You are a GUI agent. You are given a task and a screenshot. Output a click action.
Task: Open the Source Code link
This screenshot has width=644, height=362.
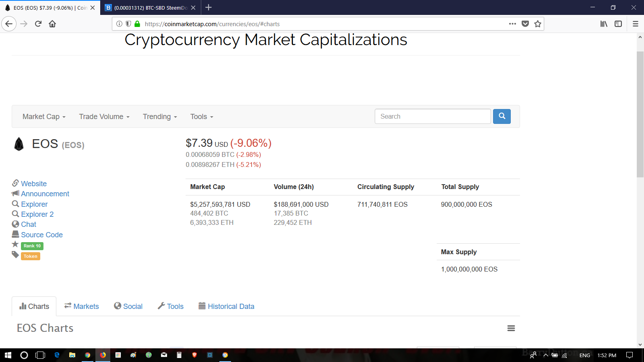pyautogui.click(x=42, y=235)
